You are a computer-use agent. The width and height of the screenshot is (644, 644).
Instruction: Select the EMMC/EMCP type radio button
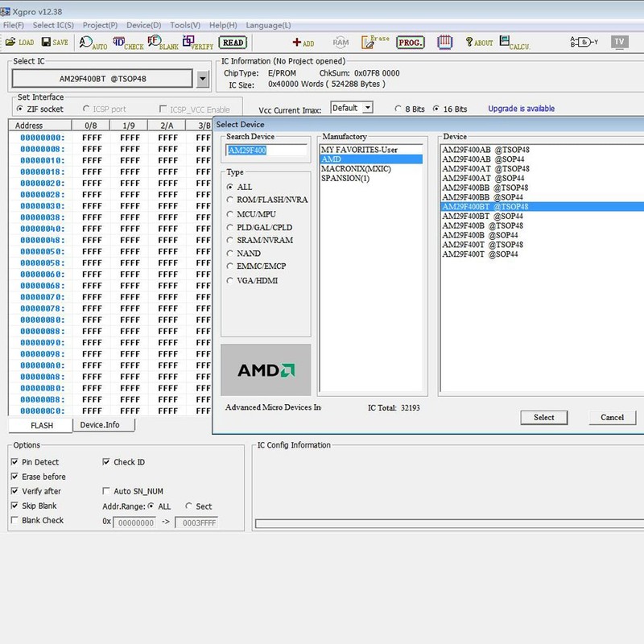[x=229, y=266]
